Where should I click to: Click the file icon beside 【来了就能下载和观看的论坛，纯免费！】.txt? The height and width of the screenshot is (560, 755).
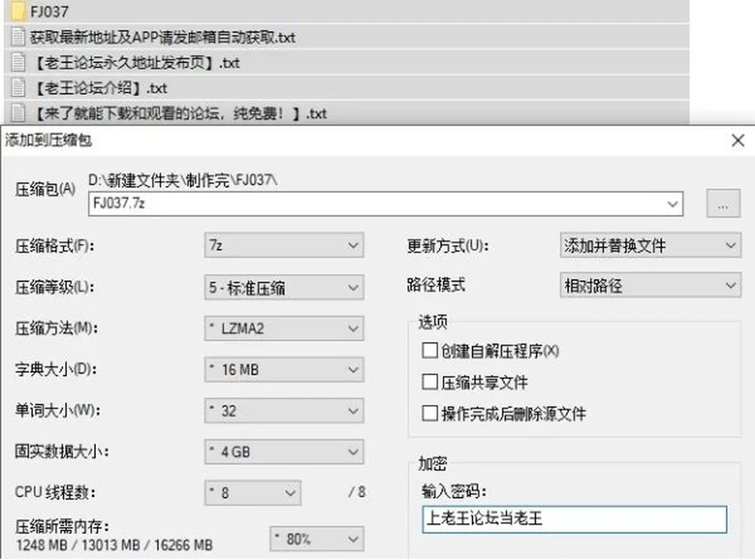point(18,113)
